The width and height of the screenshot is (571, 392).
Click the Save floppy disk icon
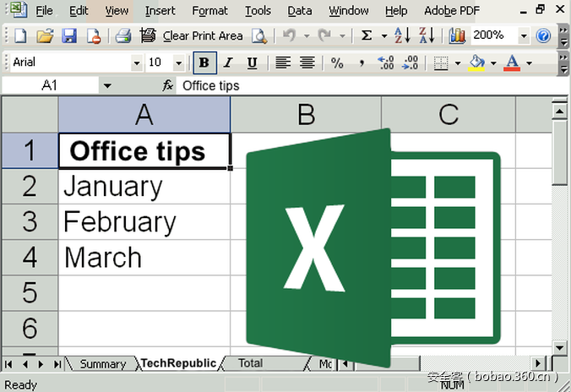click(x=69, y=35)
